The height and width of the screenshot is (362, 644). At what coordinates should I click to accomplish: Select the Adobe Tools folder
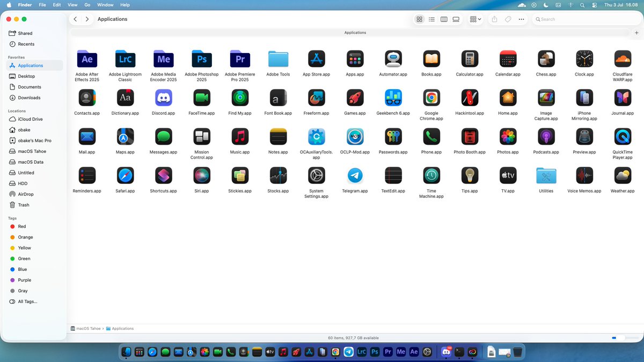(x=278, y=59)
